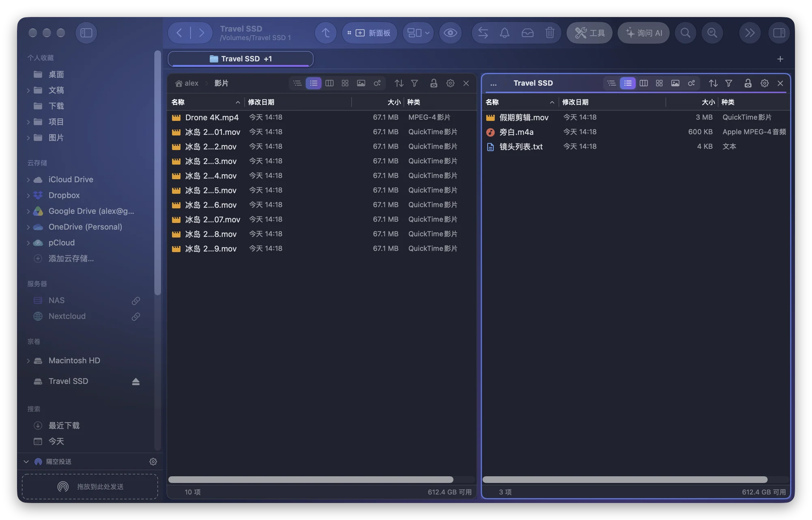This screenshot has height=520, width=812.
Task: Open filter funnel in left pane
Action: pos(415,83)
